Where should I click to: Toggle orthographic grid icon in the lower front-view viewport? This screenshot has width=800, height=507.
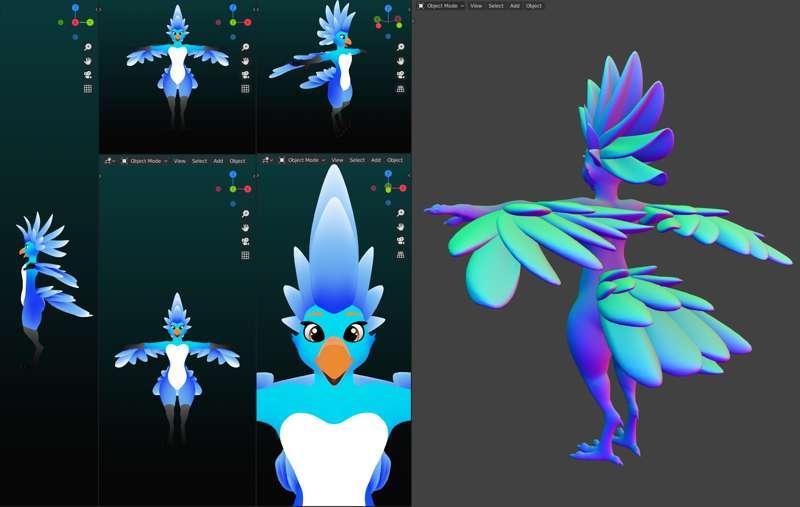(x=245, y=255)
